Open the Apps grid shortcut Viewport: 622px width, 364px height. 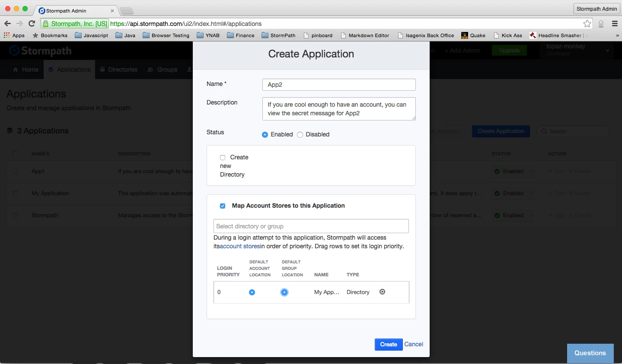pos(14,35)
